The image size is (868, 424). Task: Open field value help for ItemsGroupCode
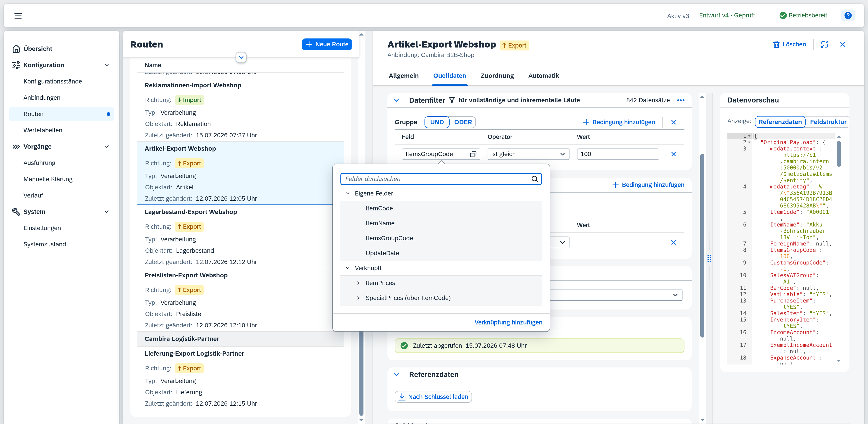(x=473, y=154)
